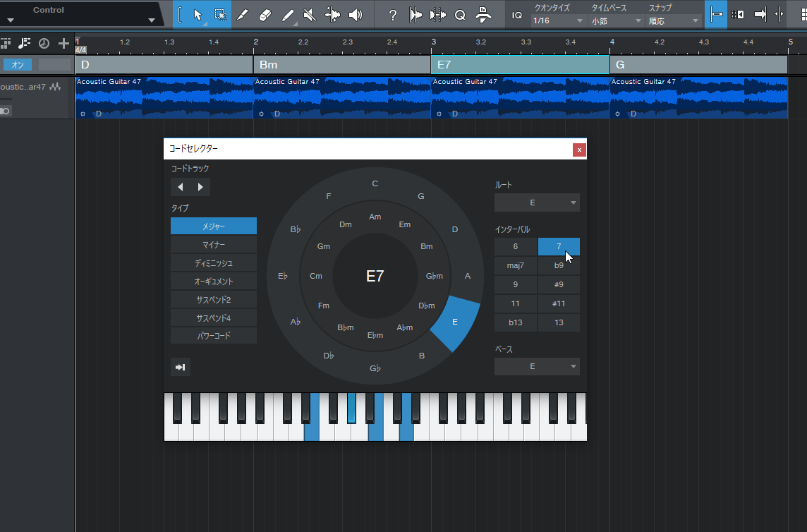Click the clock icon above tracks
807x532 pixels.
(x=44, y=43)
